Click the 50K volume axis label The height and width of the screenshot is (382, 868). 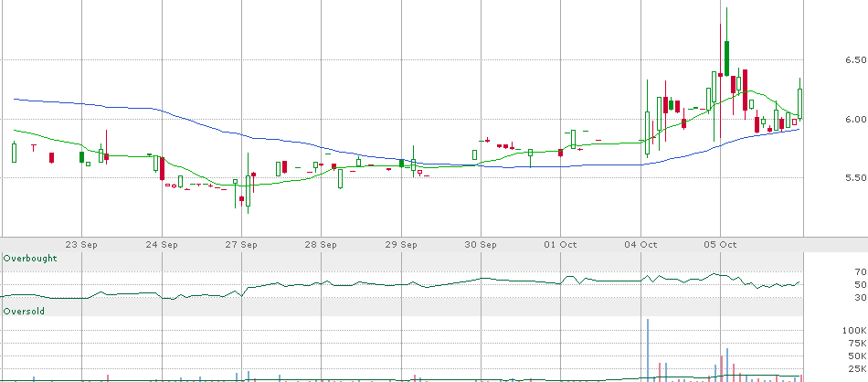click(857, 356)
